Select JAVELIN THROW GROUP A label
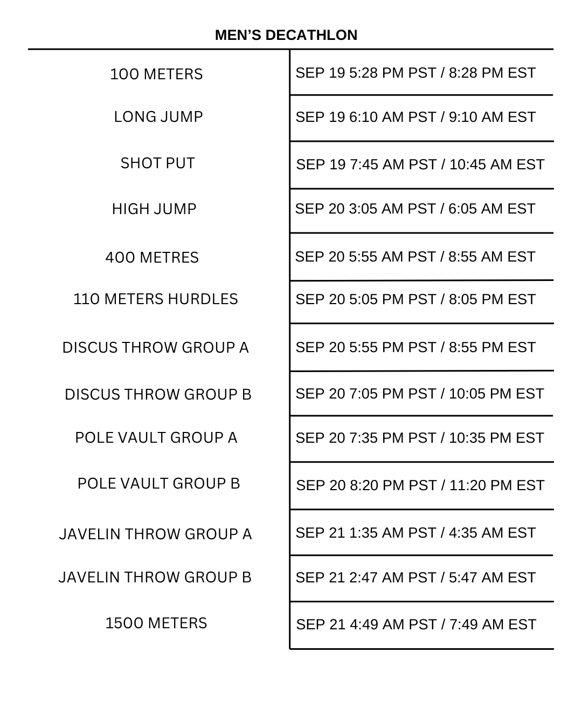Viewport: 582px width, 728px height. tap(155, 534)
